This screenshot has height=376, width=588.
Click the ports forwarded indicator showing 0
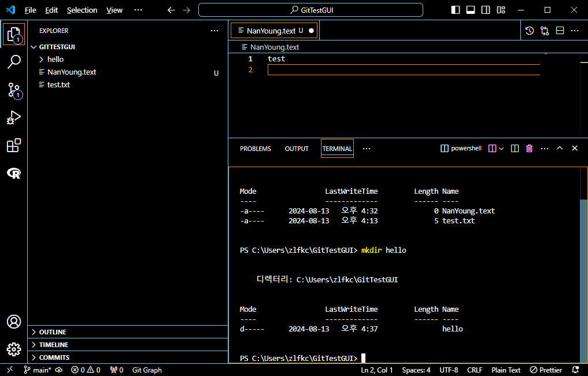pyautogui.click(x=117, y=370)
